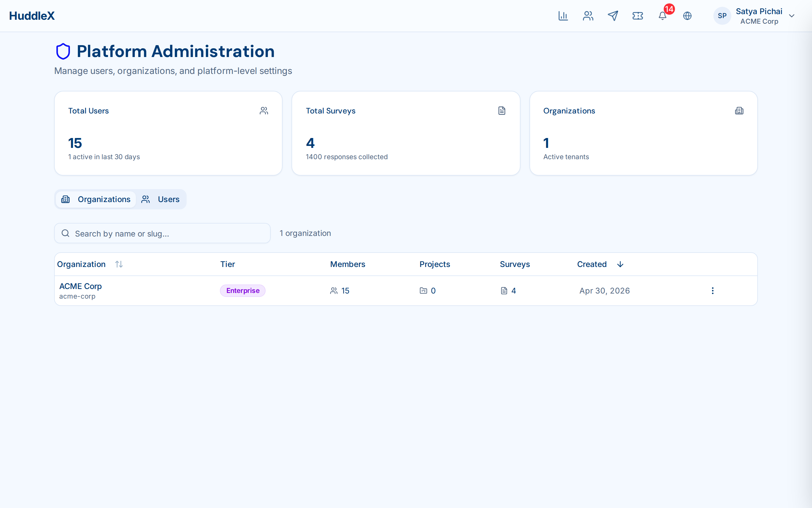Click 1400 responses collected text
Image resolution: width=812 pixels, height=508 pixels.
[347, 157]
